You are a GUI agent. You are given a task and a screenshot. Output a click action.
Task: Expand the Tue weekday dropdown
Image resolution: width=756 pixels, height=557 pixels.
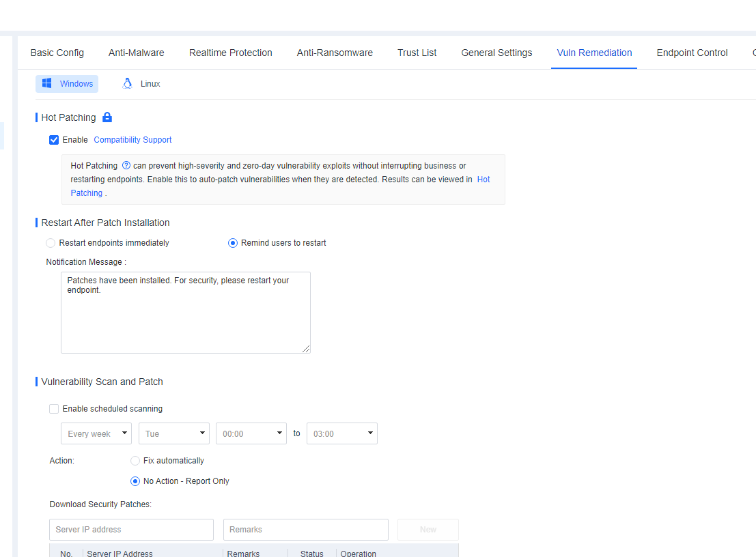pyautogui.click(x=174, y=433)
